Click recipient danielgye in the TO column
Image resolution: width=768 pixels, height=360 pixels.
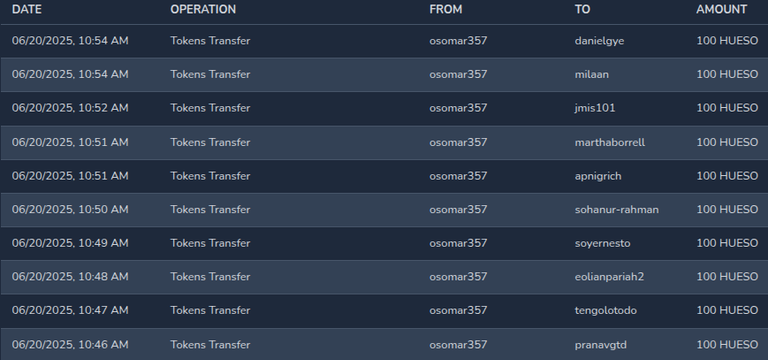pyautogui.click(x=599, y=41)
